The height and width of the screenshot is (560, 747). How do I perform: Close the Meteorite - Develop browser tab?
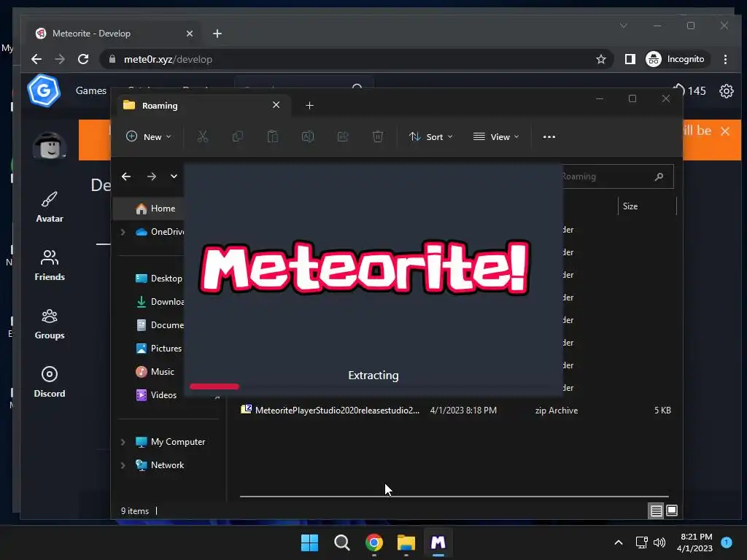pos(189,34)
